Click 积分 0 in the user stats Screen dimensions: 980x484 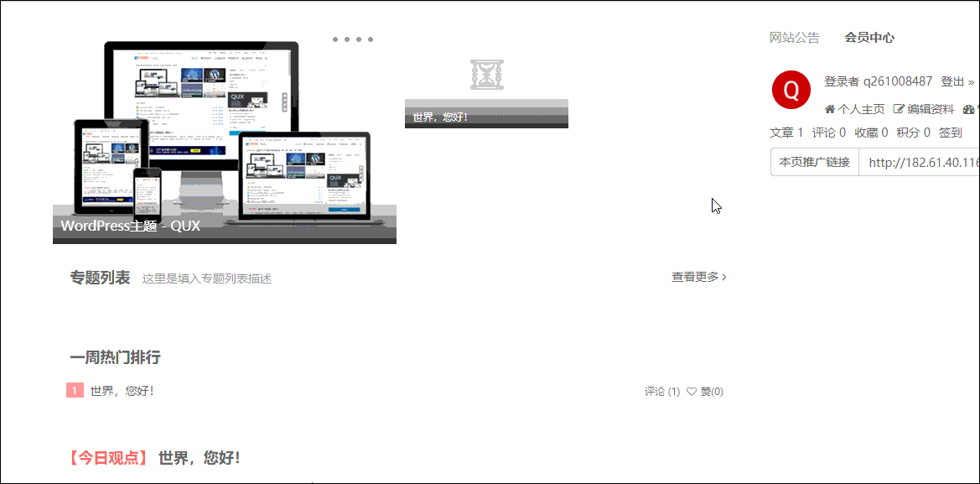pyautogui.click(x=913, y=133)
